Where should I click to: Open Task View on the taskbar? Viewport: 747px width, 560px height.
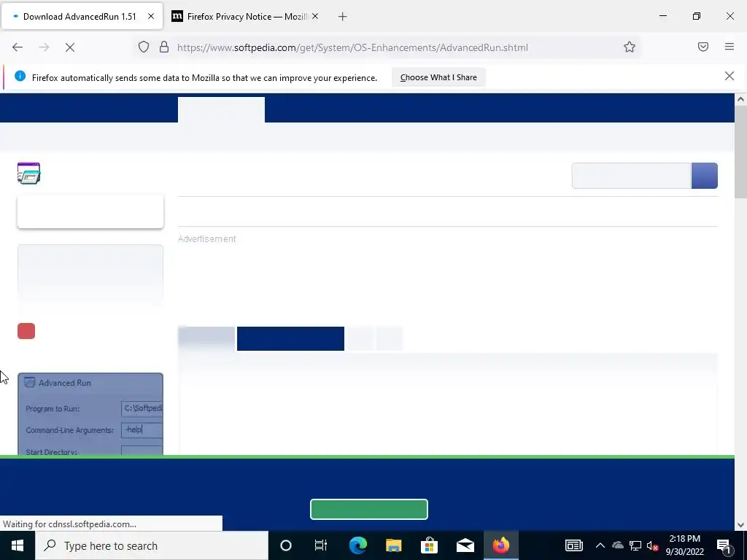click(x=321, y=545)
